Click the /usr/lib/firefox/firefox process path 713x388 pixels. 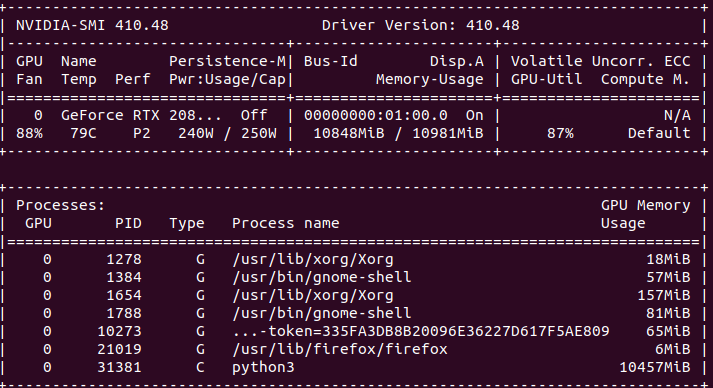click(340, 350)
